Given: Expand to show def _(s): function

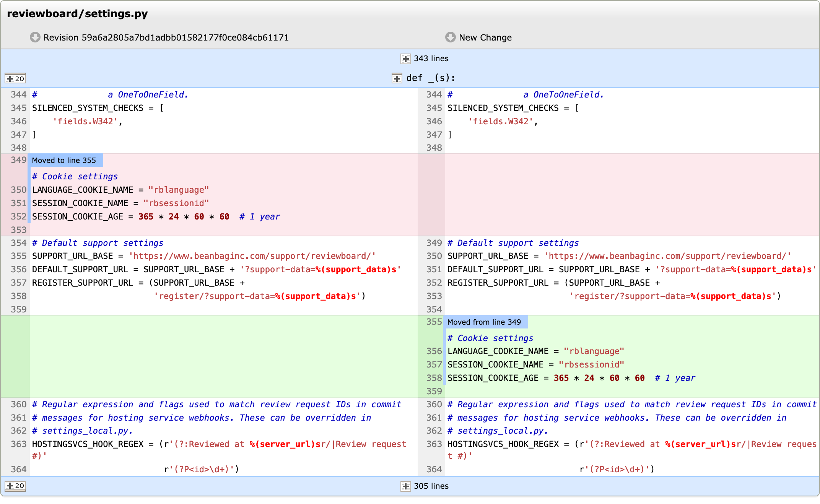Looking at the screenshot, I should (397, 78).
